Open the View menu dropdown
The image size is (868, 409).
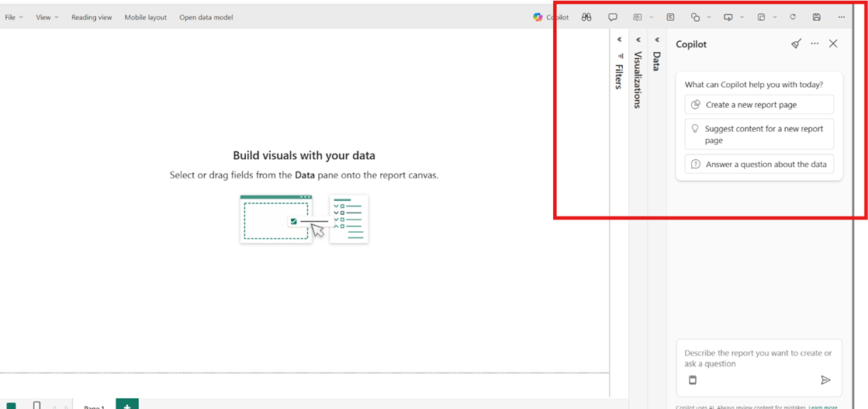point(47,17)
